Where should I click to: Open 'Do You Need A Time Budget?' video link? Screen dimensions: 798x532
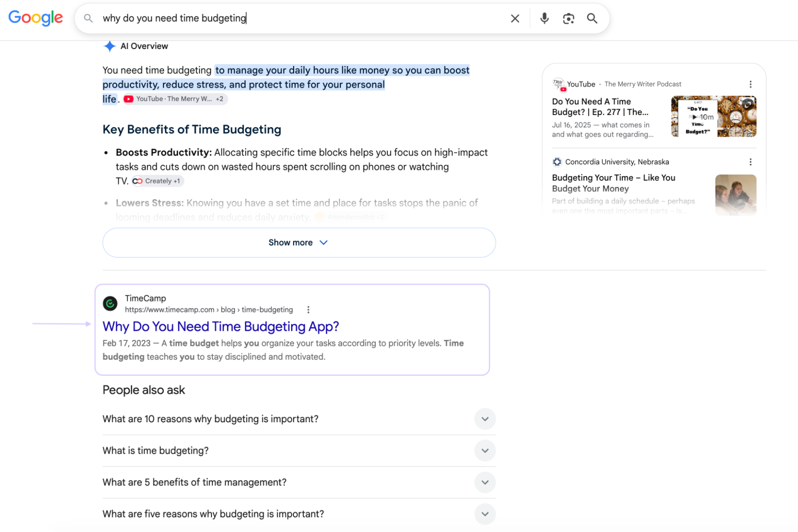point(600,107)
